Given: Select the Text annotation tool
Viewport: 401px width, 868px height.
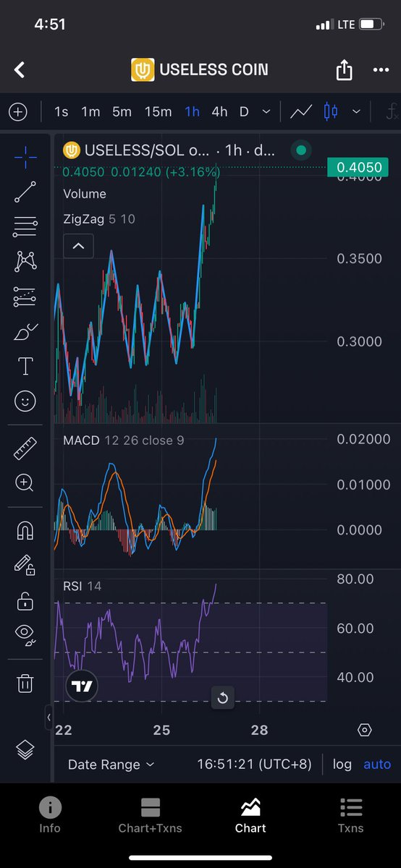Looking at the screenshot, I should pyautogui.click(x=25, y=366).
